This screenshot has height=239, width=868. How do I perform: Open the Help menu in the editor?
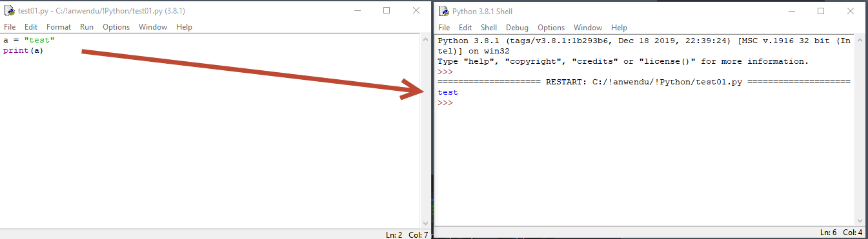[x=185, y=27]
